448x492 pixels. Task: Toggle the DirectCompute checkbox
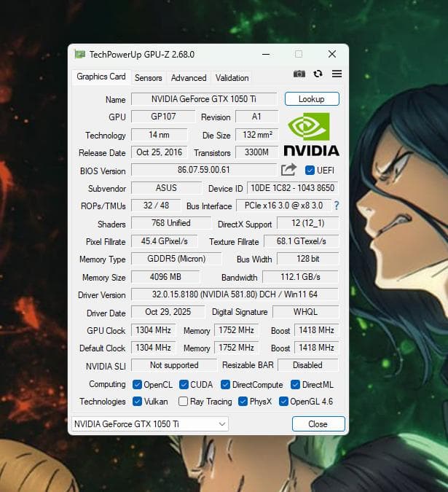point(225,385)
